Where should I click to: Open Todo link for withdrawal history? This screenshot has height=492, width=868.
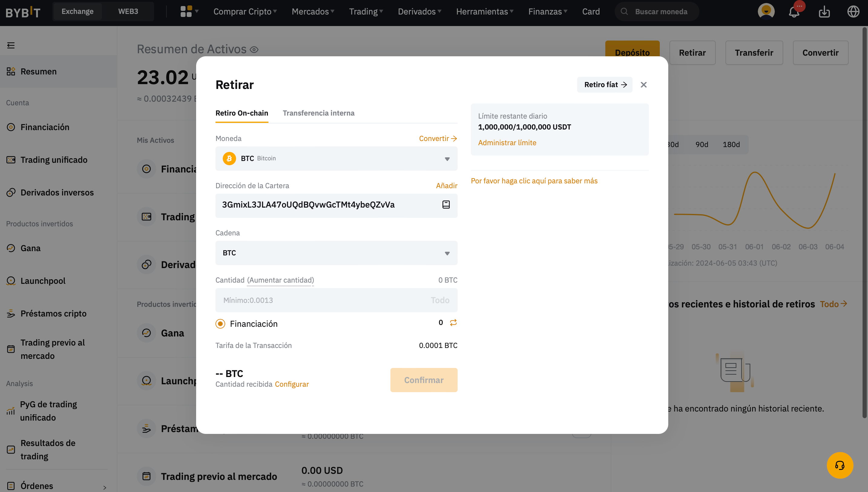[x=833, y=304]
